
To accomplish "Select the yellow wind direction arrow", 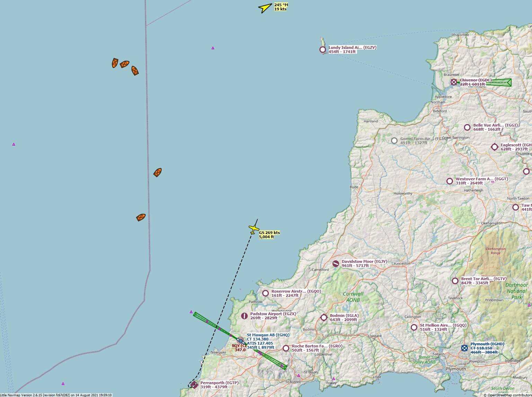I will (265, 8).
